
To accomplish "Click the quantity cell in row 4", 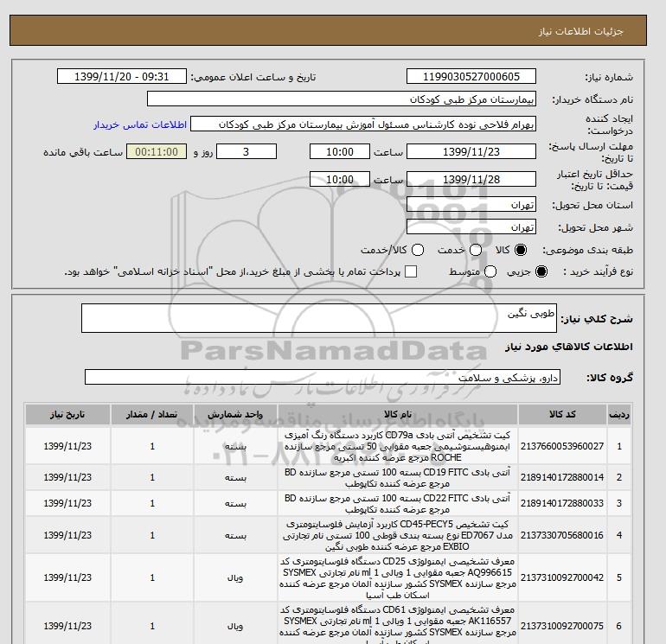I will click(x=152, y=535).
